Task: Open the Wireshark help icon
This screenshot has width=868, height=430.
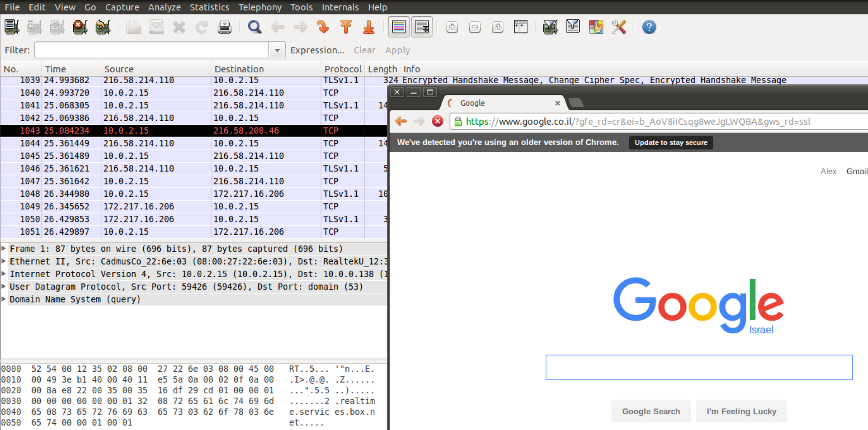Action: [649, 27]
